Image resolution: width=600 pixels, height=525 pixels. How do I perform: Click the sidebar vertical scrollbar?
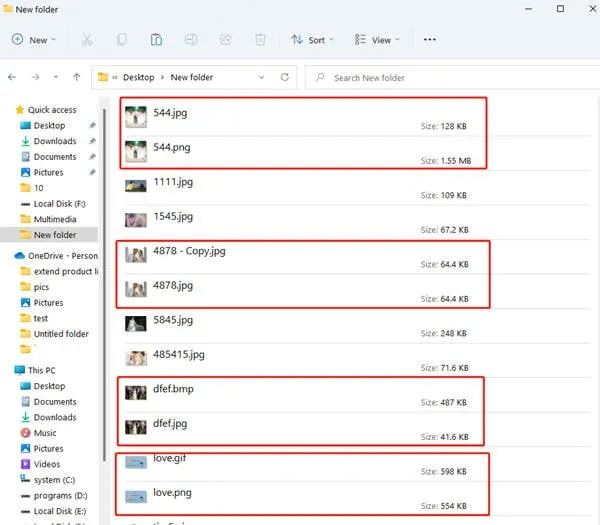[104, 285]
